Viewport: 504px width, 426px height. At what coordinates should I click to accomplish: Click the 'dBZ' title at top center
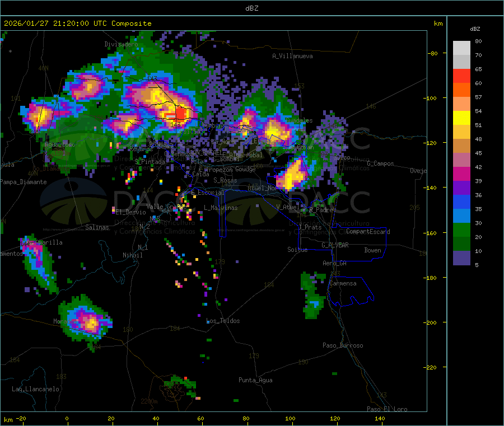click(x=251, y=8)
